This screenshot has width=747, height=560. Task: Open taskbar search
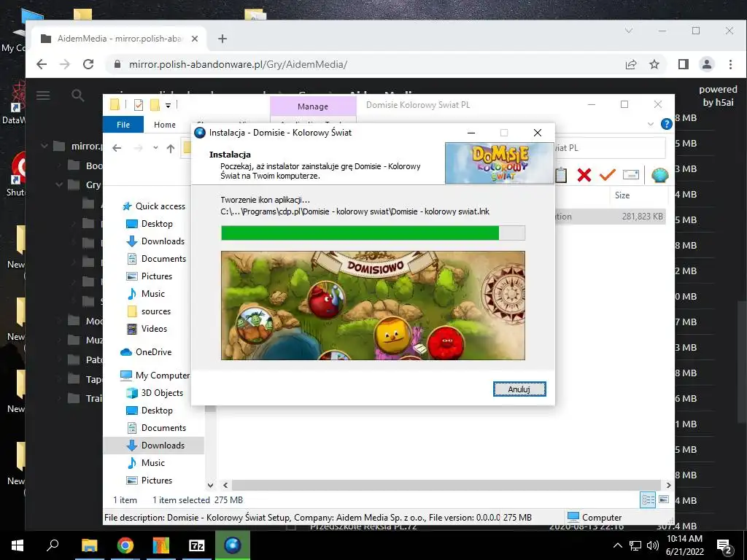(x=53, y=545)
